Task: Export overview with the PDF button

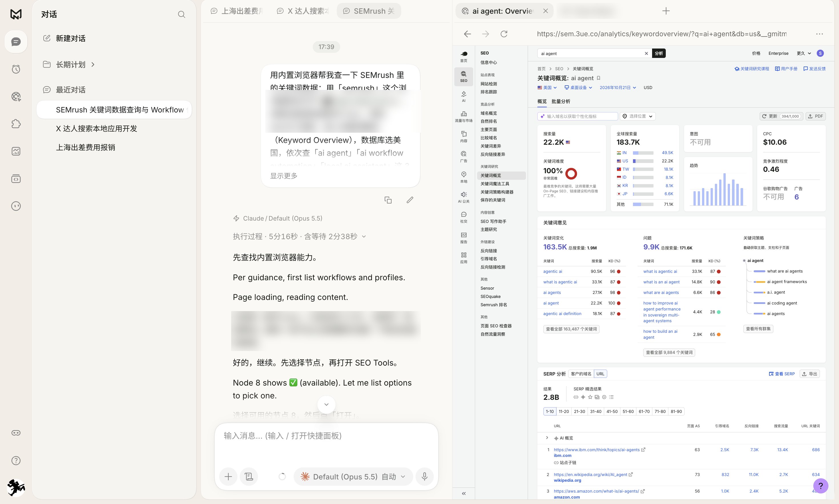Action: [x=815, y=116]
